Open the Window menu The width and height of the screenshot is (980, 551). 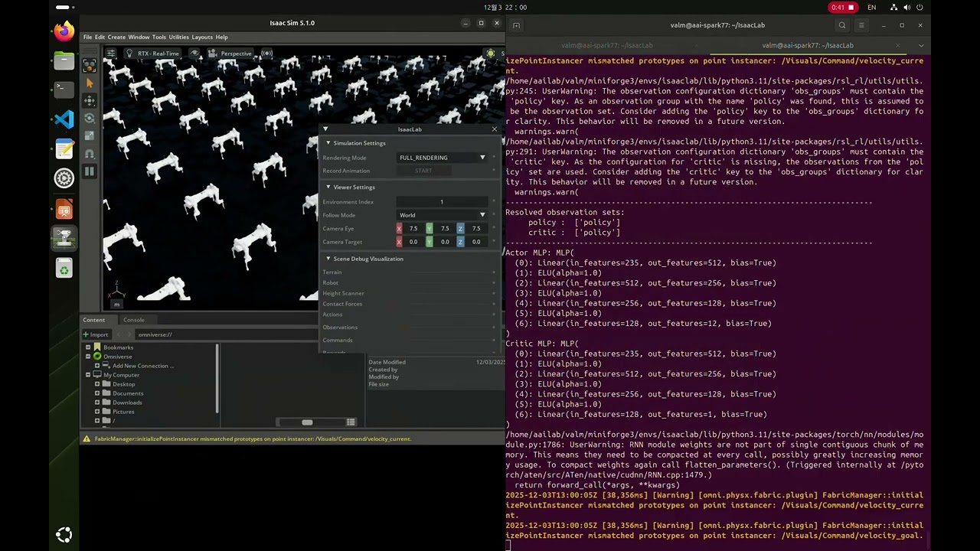point(139,37)
